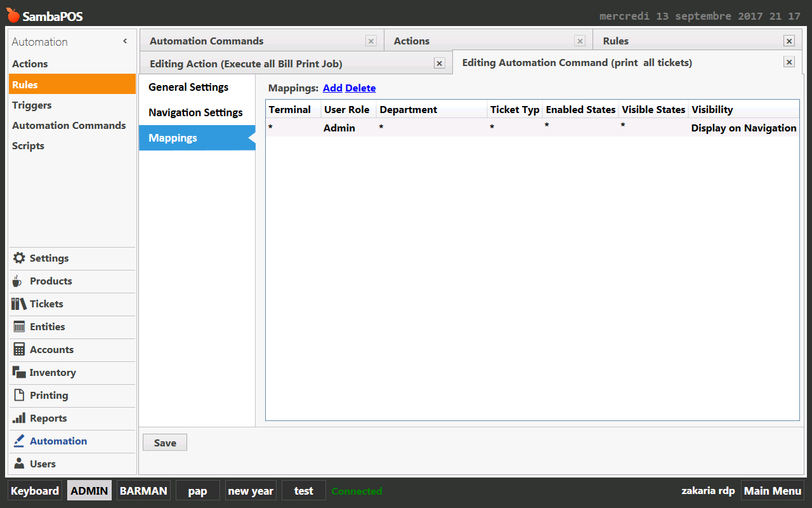Click the Add mapping link

[332, 88]
